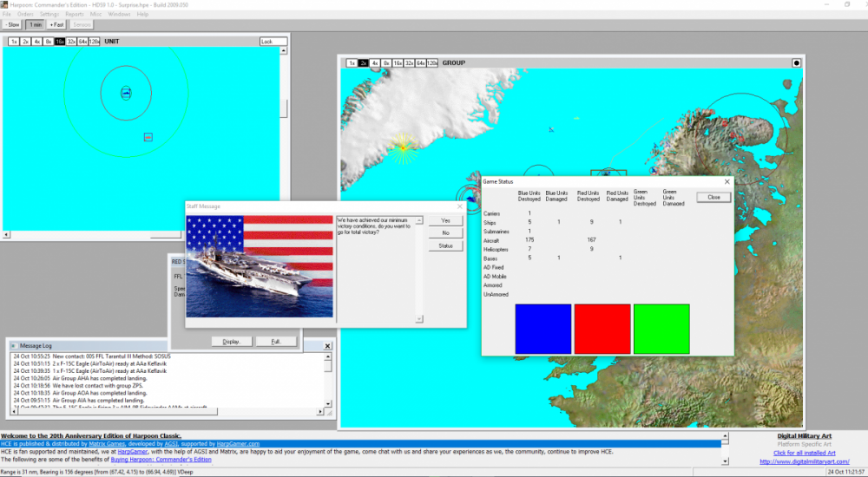Set Unit window zoom to 32x
The image size is (868, 477).
point(71,42)
